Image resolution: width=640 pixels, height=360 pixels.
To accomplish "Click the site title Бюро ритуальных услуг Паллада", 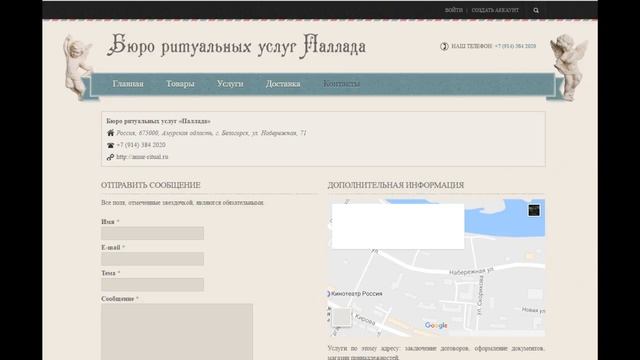I will 236,46.
